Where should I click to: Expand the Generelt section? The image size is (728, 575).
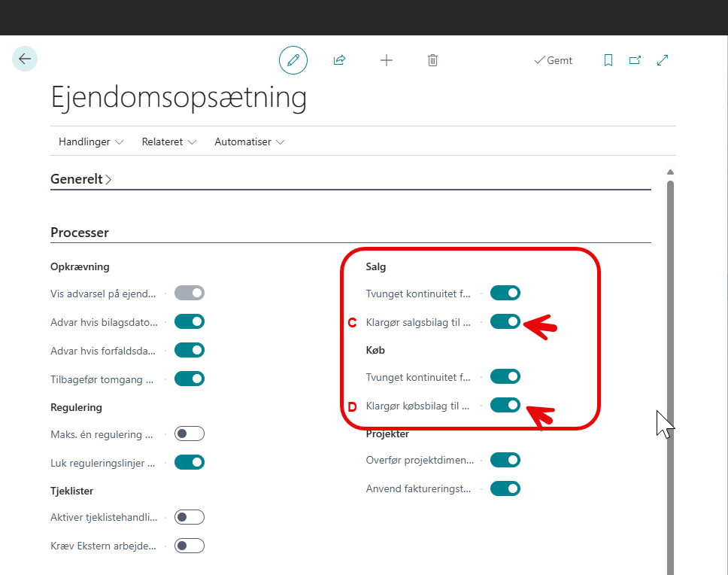pyautogui.click(x=80, y=179)
